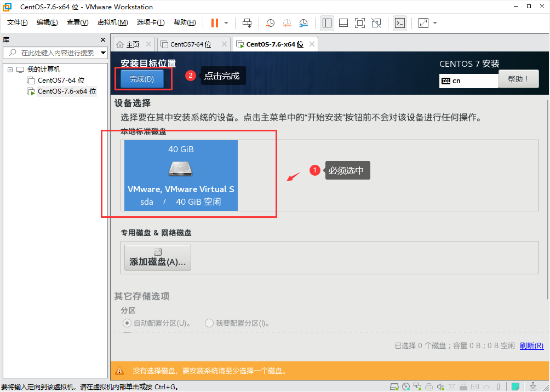Click the sound card status bar icon
The width and height of the screenshot is (550, 392).
point(440,387)
